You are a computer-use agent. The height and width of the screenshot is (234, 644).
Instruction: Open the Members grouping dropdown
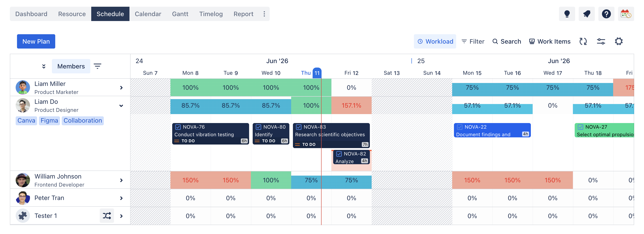71,66
